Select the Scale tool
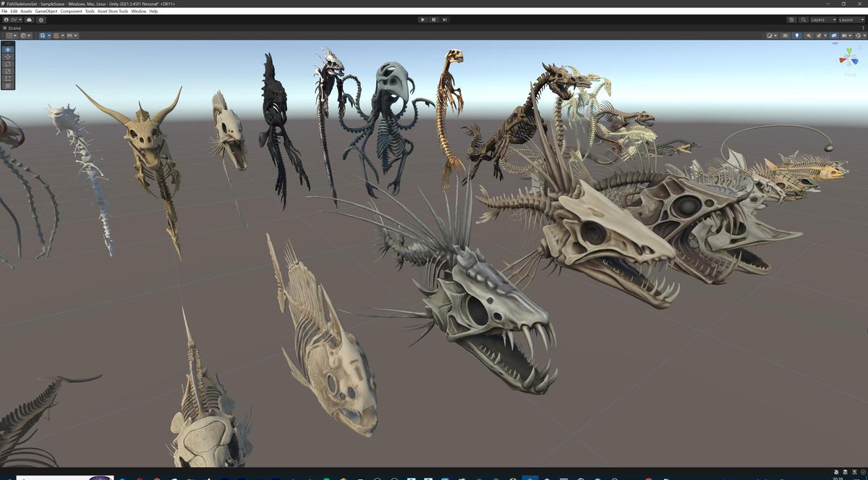The image size is (868, 480). [7, 71]
